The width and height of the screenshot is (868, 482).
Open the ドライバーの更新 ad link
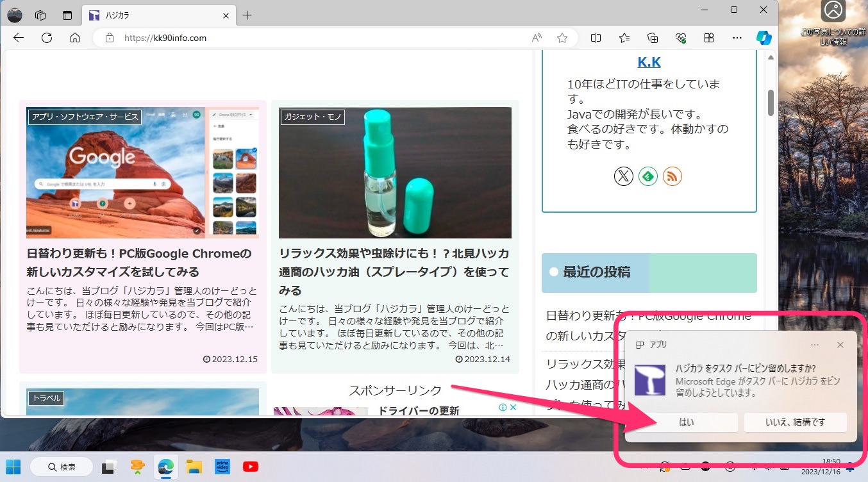pyautogui.click(x=419, y=411)
